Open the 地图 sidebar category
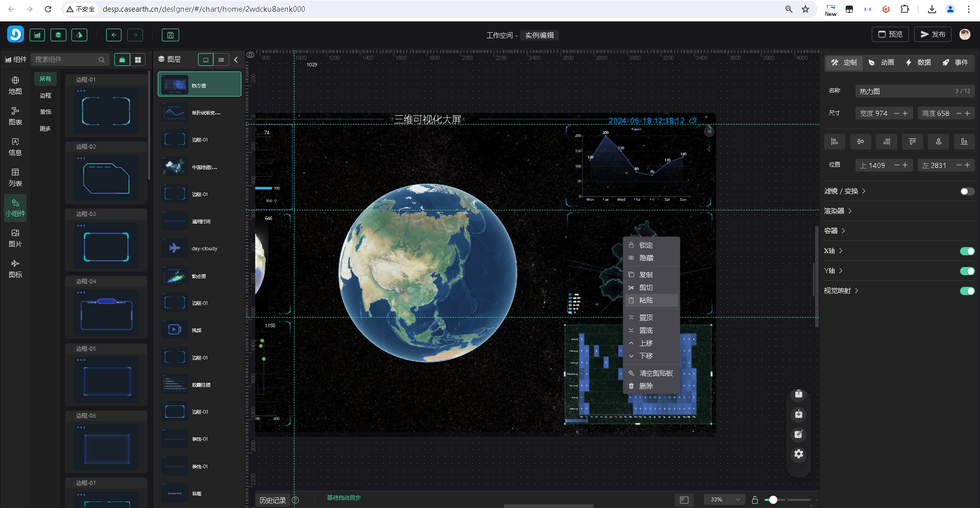 [15, 85]
